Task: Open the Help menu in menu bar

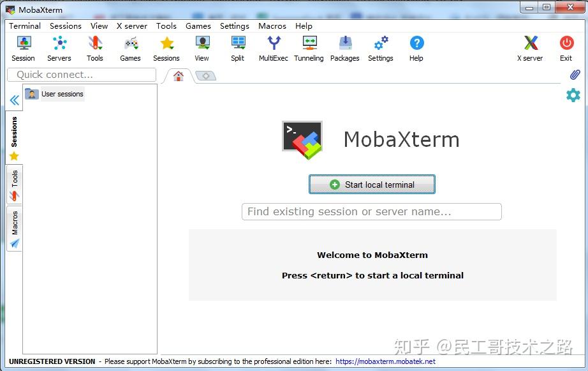Action: (304, 26)
